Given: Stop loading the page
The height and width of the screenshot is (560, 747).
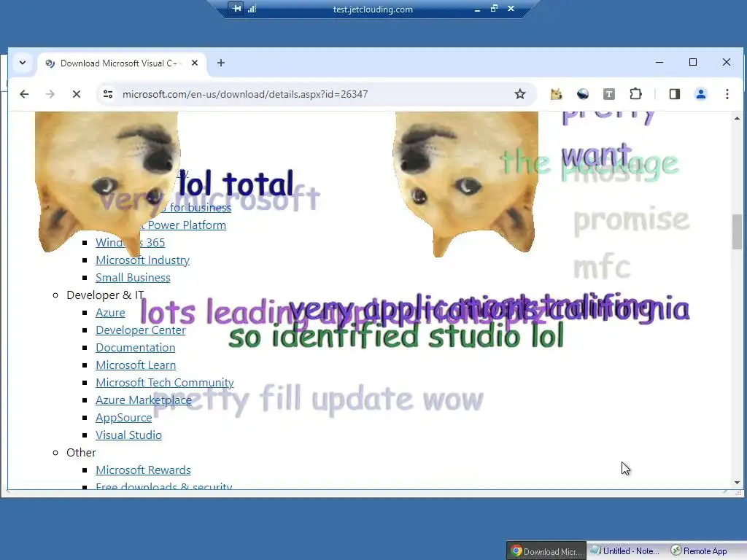Looking at the screenshot, I should click(x=76, y=94).
